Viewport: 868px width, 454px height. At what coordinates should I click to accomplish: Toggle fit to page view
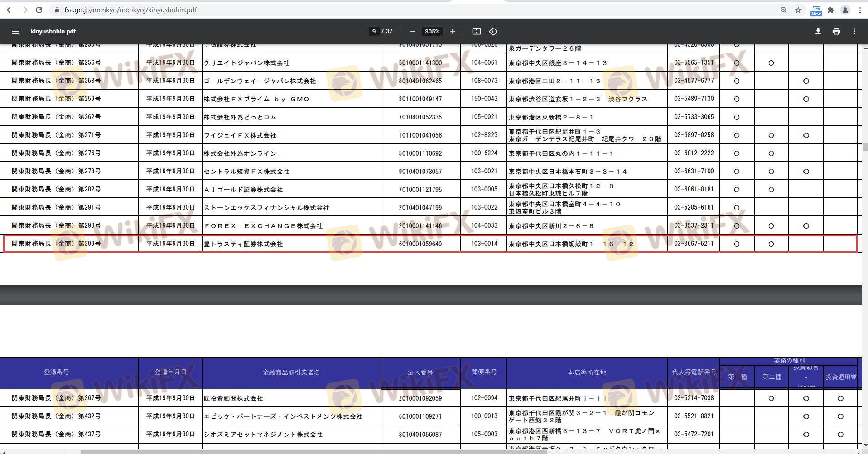(x=476, y=31)
